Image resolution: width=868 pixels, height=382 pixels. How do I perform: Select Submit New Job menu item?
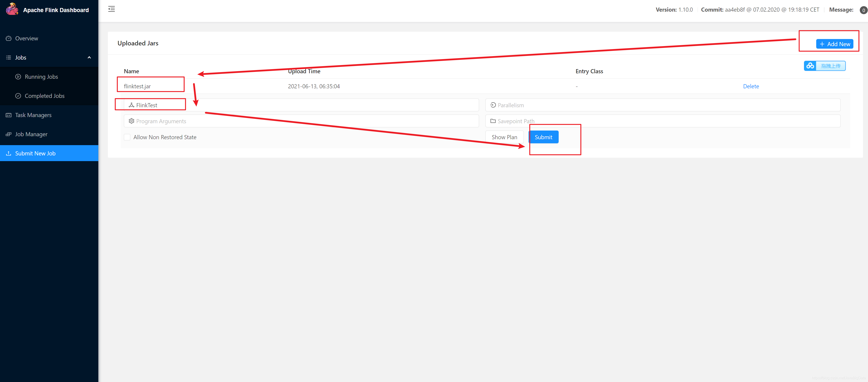click(x=49, y=153)
